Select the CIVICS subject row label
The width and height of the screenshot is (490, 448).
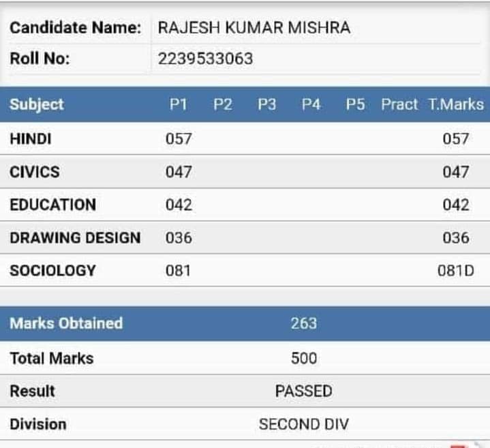(x=34, y=171)
